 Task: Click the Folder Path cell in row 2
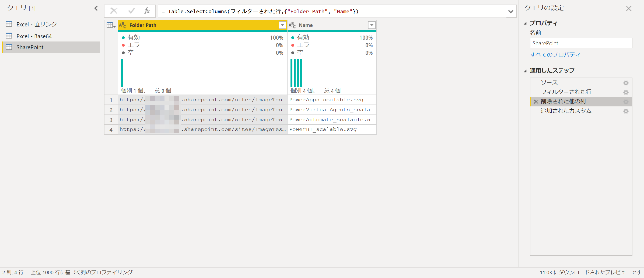point(202,110)
